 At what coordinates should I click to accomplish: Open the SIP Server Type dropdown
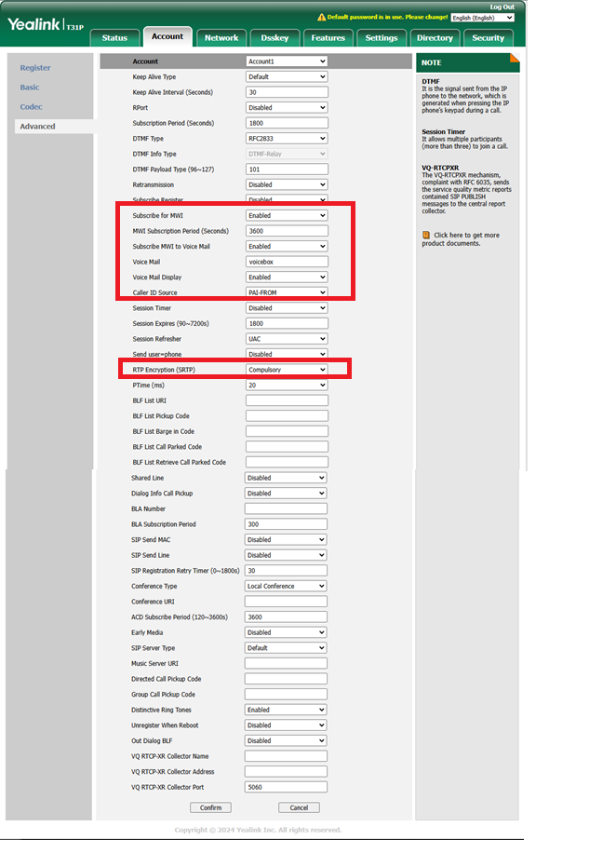pyautogui.click(x=286, y=648)
